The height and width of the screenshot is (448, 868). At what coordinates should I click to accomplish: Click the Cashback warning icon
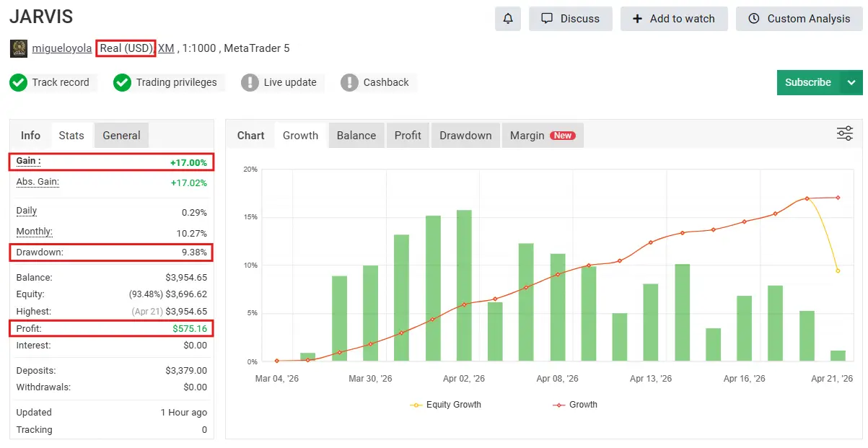pyautogui.click(x=349, y=82)
